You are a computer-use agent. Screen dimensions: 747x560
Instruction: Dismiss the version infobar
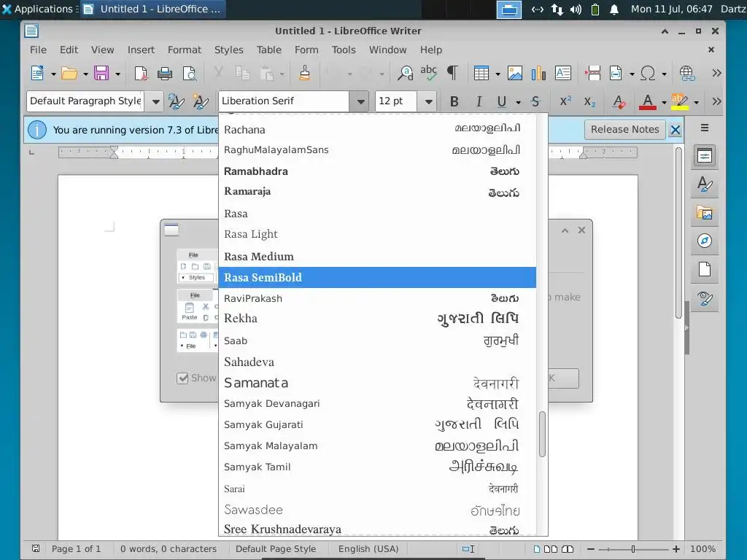point(675,130)
